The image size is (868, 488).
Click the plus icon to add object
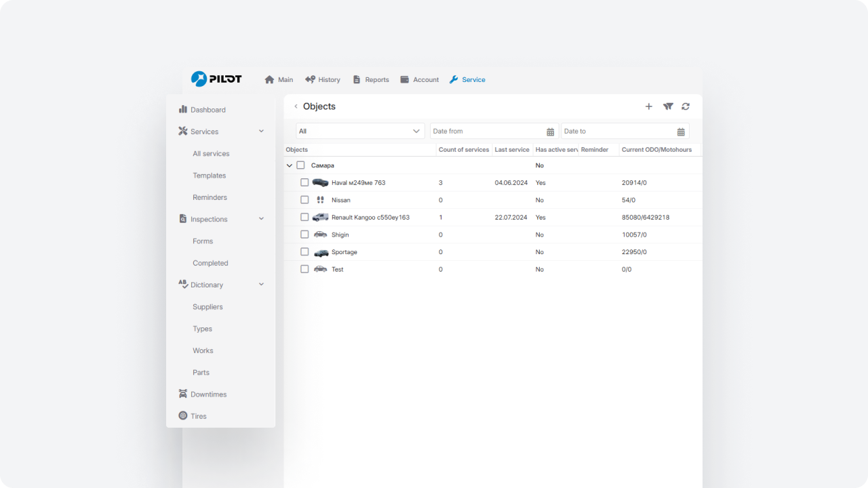pyautogui.click(x=648, y=106)
